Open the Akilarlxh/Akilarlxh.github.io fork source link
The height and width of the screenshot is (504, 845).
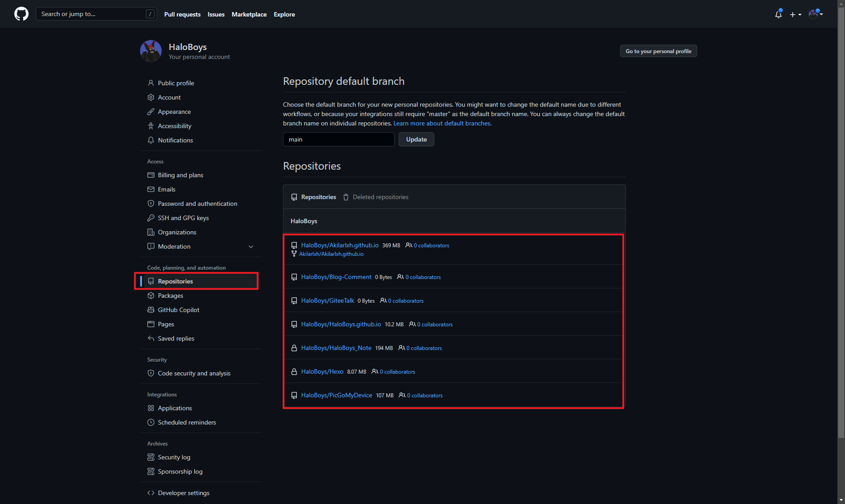pos(331,254)
